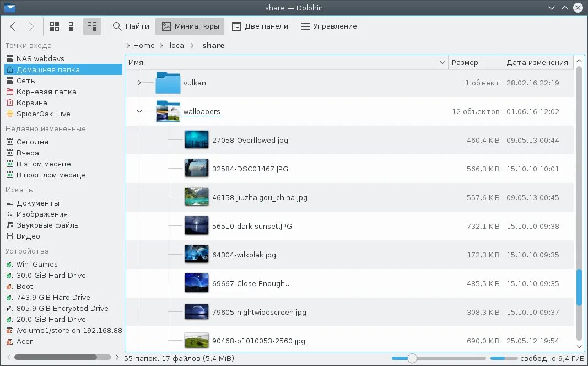Image resolution: width=588 pixels, height=366 pixels.
Task: Click places panel horizontal scrollbar
Action: pyautogui.click(x=55, y=357)
